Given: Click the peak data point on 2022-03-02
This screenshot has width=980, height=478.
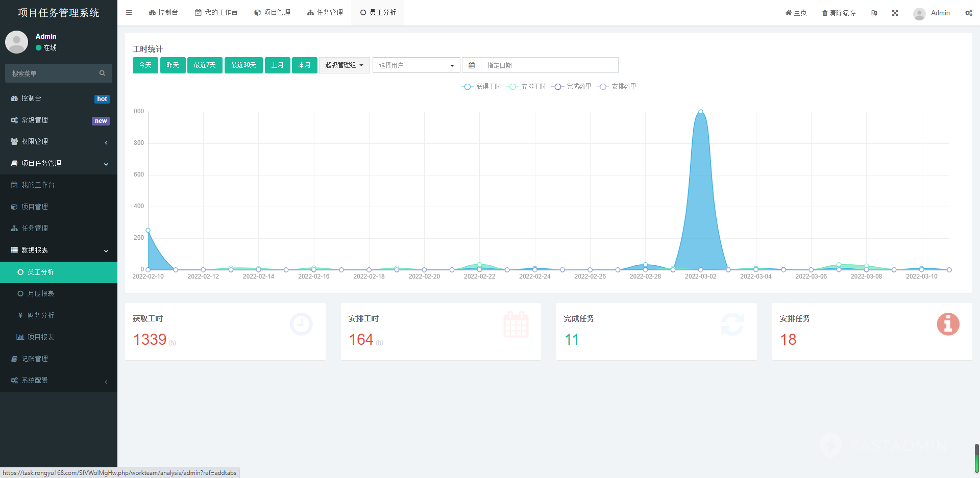Looking at the screenshot, I should (700, 112).
